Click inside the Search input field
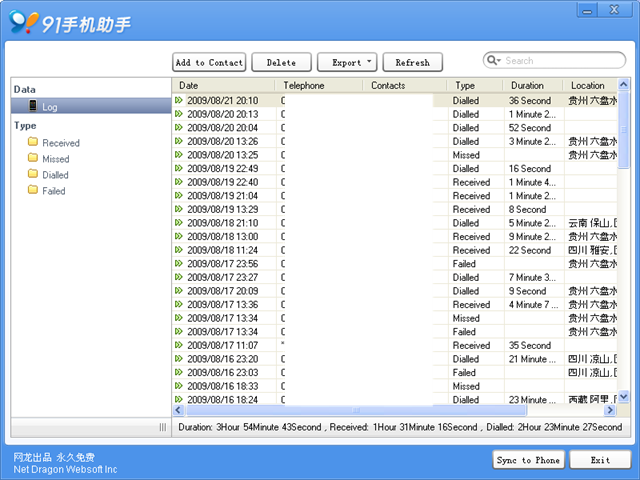 [563, 60]
